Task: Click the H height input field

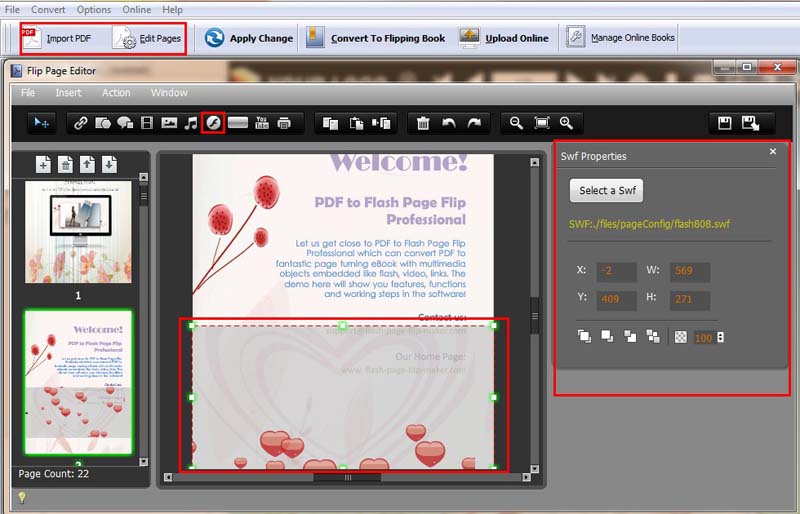Action: coord(690,300)
